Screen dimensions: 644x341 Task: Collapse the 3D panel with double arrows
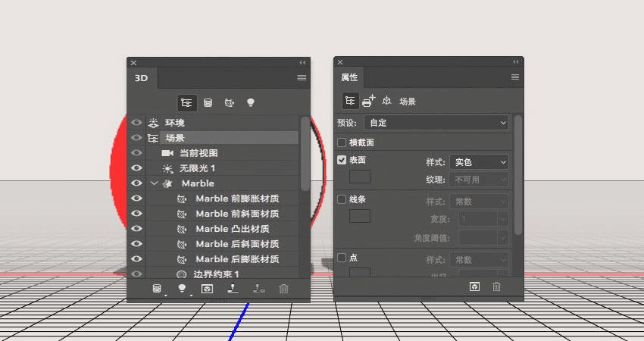pos(303,62)
